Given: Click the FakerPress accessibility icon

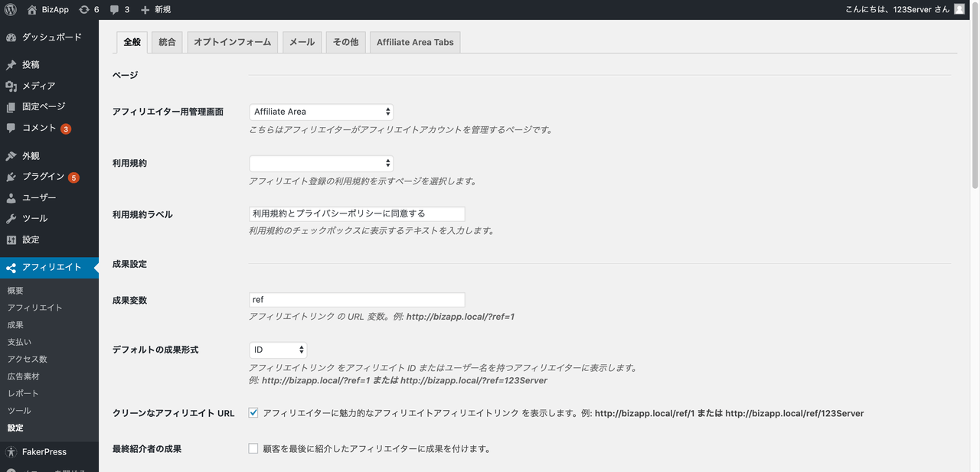Looking at the screenshot, I should [x=11, y=452].
